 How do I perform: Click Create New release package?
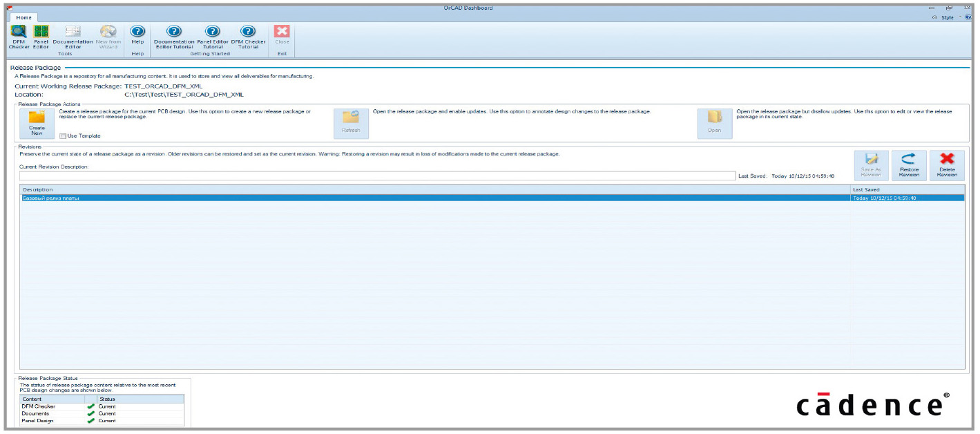pos(37,123)
